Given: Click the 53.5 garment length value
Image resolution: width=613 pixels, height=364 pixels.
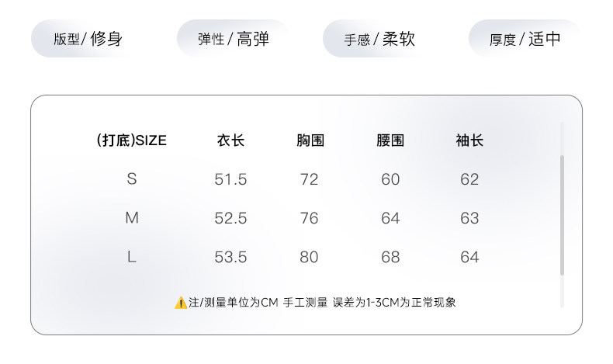Looking at the screenshot, I should point(230,257).
